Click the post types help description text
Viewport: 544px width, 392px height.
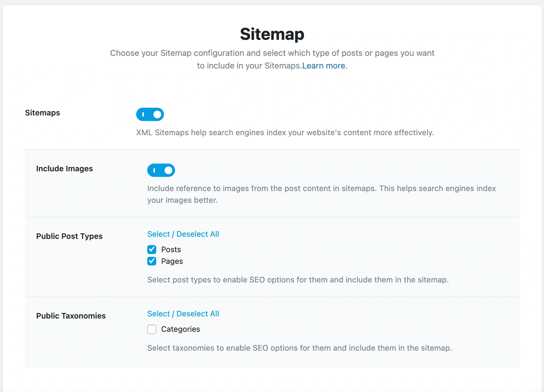[x=298, y=280]
